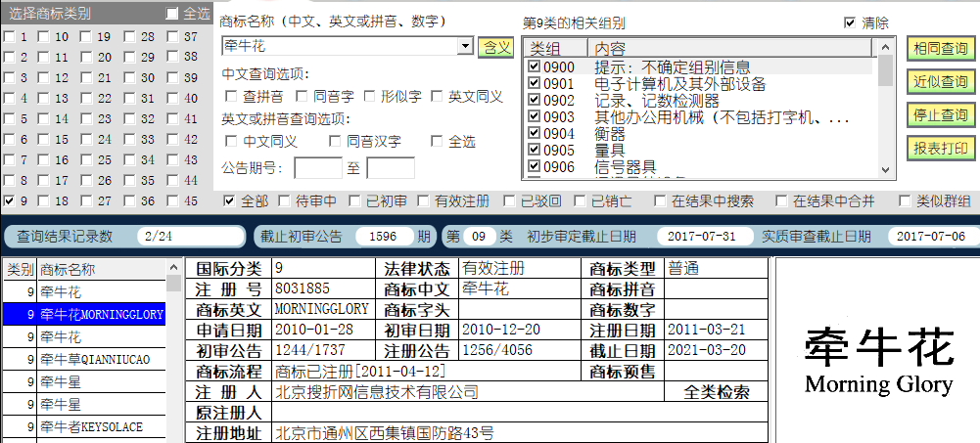Click the 公告期号 end input field after 至
This screenshot has height=443, width=980.
391,168
